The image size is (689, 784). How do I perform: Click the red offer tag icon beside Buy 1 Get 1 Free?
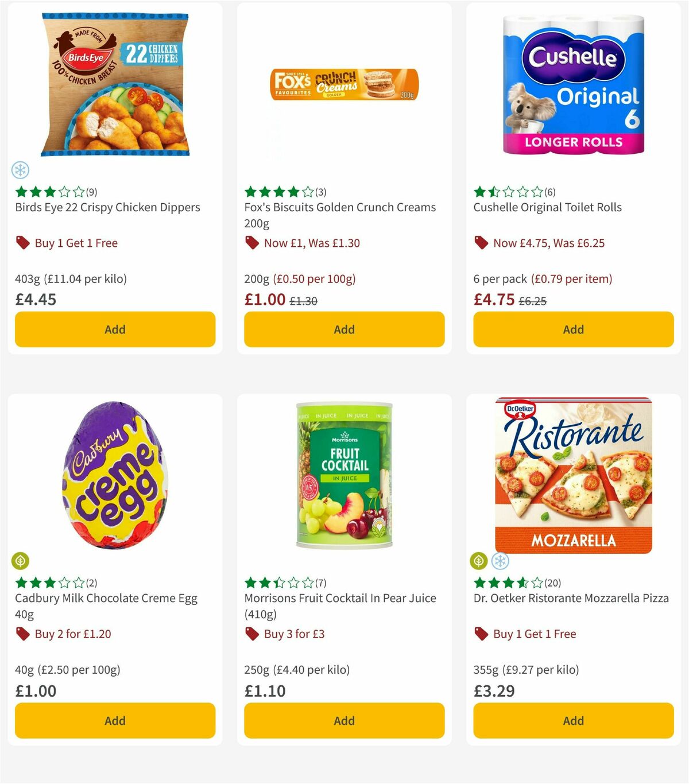pyautogui.click(x=22, y=243)
